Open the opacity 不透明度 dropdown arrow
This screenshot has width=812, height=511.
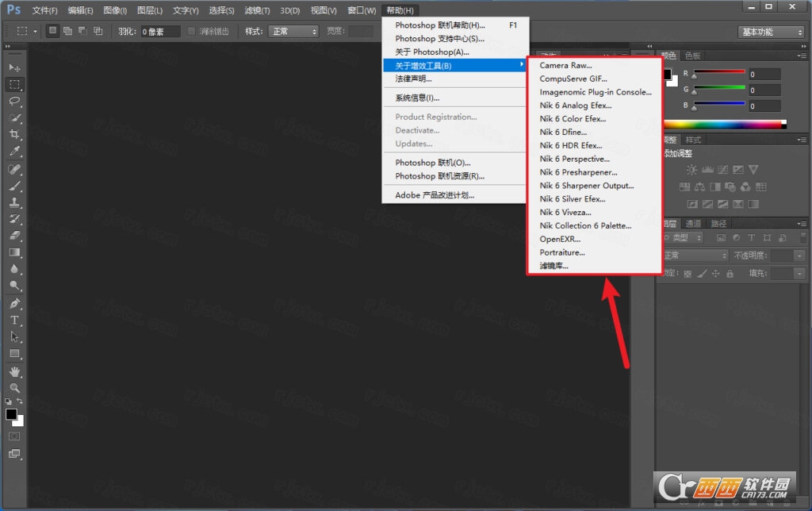point(800,255)
